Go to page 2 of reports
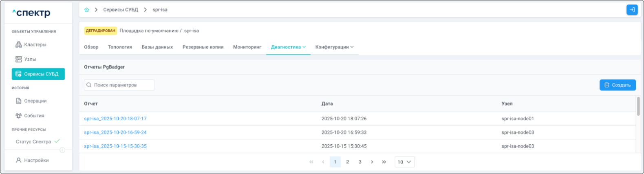The width and height of the screenshot is (644, 174). point(347,162)
